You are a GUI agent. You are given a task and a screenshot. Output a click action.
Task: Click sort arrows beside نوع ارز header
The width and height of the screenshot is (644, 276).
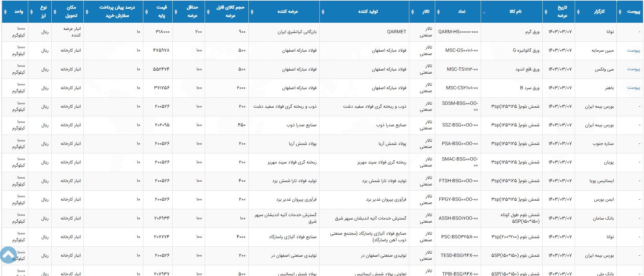tap(31, 12)
